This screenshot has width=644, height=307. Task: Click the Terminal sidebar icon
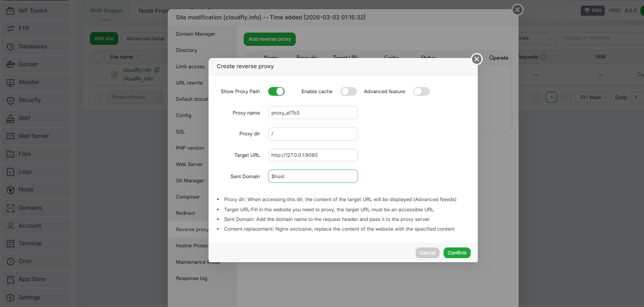[10, 243]
